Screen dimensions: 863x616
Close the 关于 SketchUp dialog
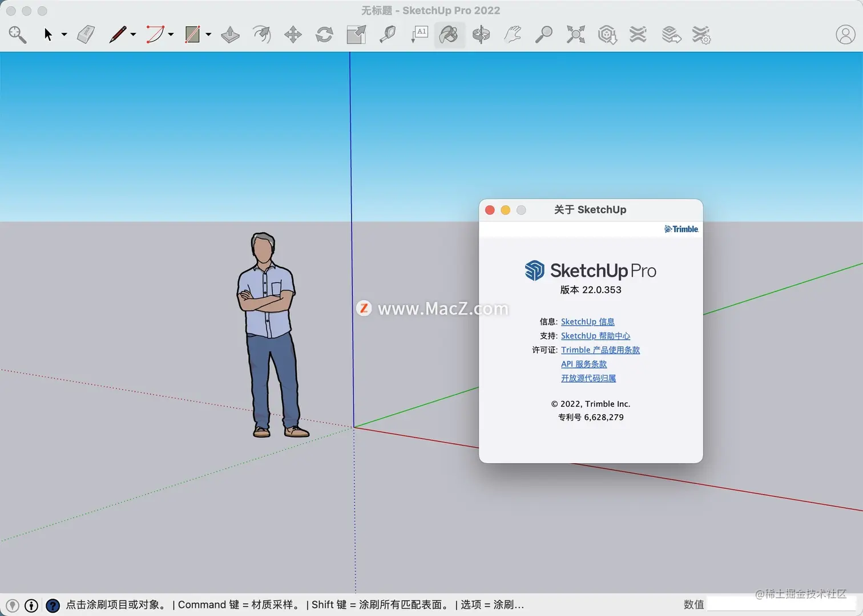point(490,210)
